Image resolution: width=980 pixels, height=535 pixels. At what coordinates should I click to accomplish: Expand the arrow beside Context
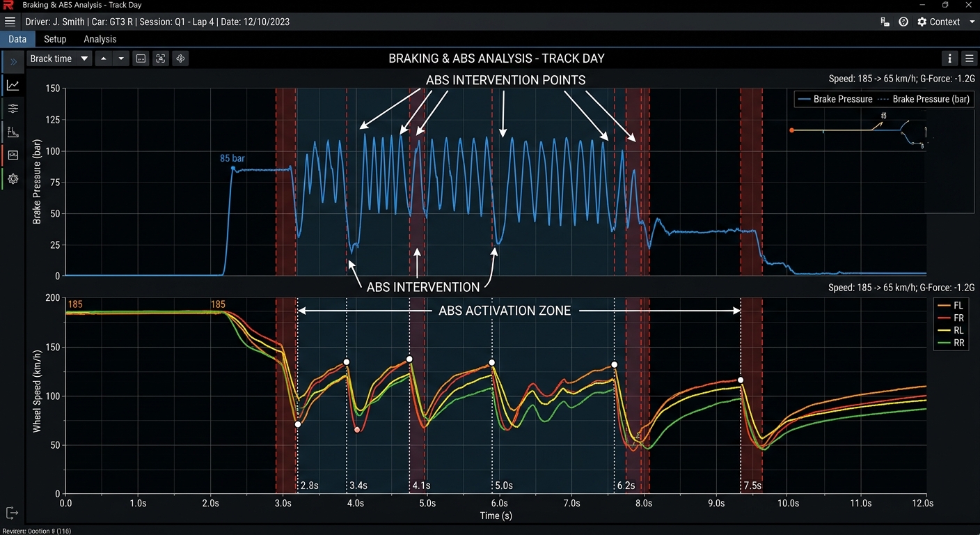pyautogui.click(x=972, y=22)
